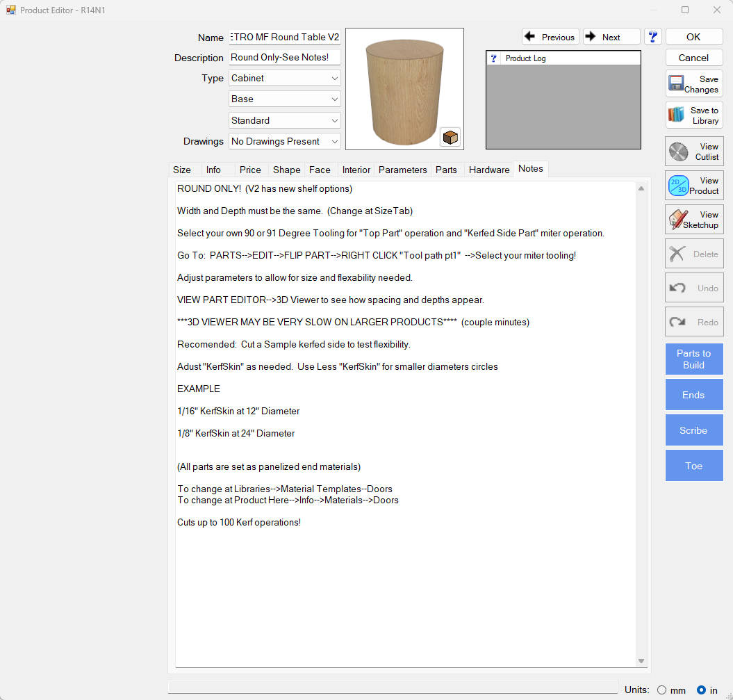
Task: Click the blue question mark help icon
Action: point(652,37)
